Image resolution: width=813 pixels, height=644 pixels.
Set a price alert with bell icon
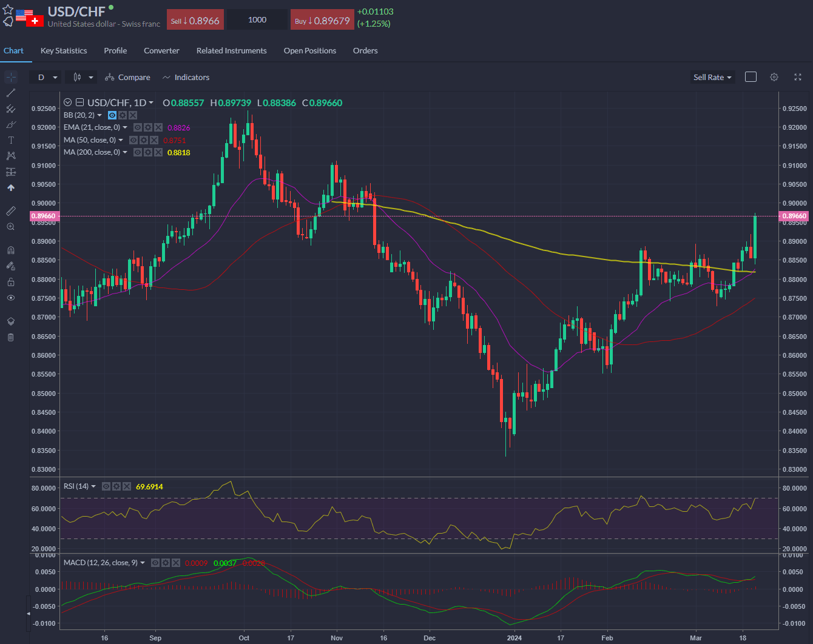(x=8, y=22)
